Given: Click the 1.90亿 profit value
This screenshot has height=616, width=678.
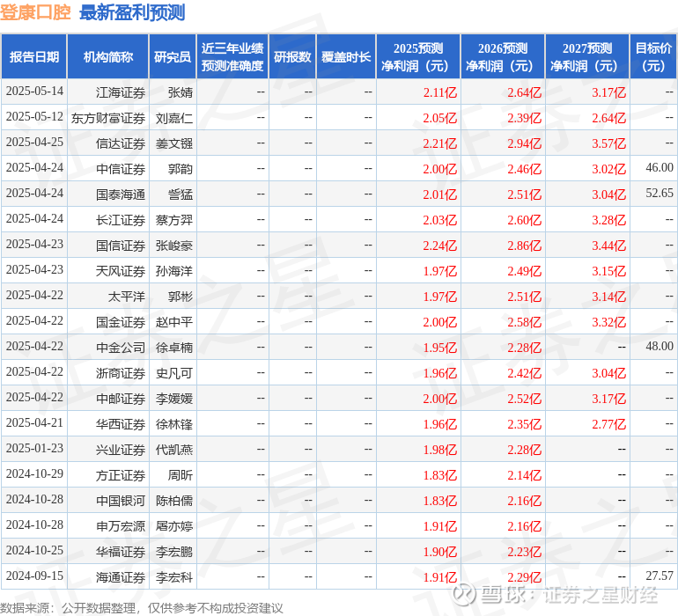Looking at the screenshot, I should [x=439, y=552].
